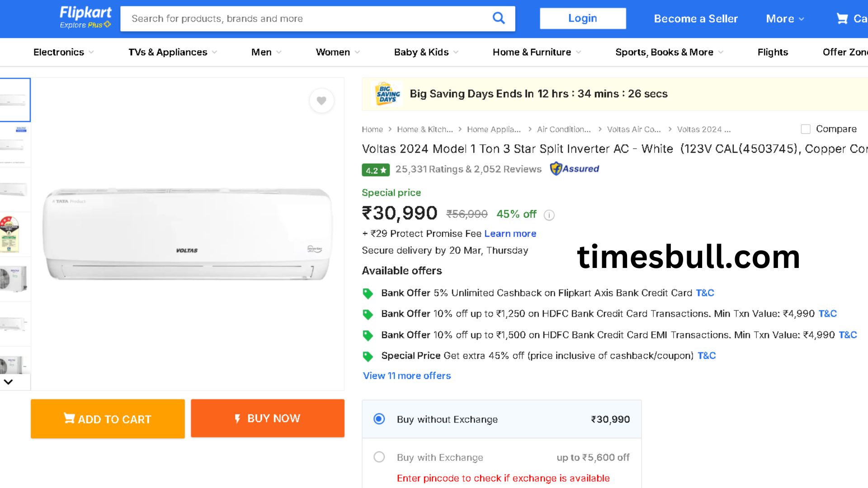Open the Flights tab
Screen dimensions: 868x488
coord(773,52)
